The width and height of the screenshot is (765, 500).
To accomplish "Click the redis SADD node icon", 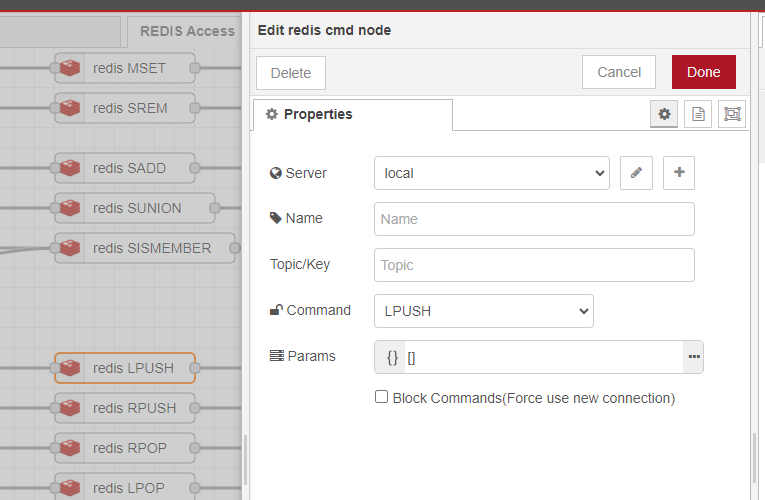I will [x=70, y=168].
